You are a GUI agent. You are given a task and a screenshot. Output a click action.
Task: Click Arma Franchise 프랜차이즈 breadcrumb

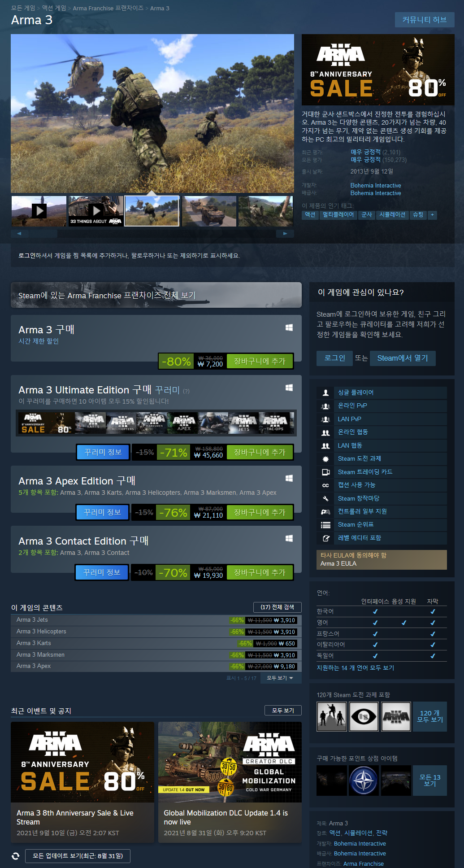pos(108,8)
